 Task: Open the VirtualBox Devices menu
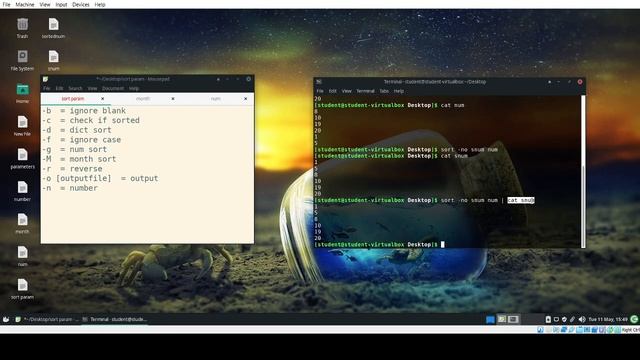click(x=80, y=4)
